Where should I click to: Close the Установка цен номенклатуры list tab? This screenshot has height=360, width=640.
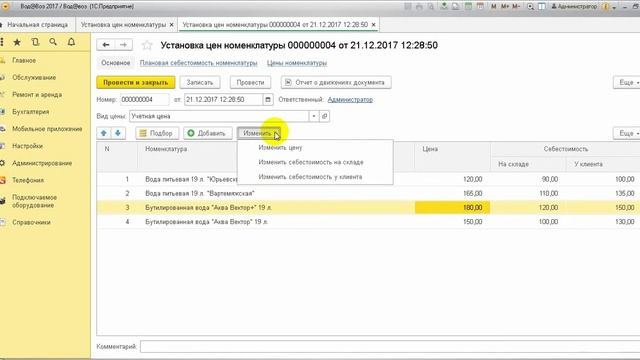[171, 25]
